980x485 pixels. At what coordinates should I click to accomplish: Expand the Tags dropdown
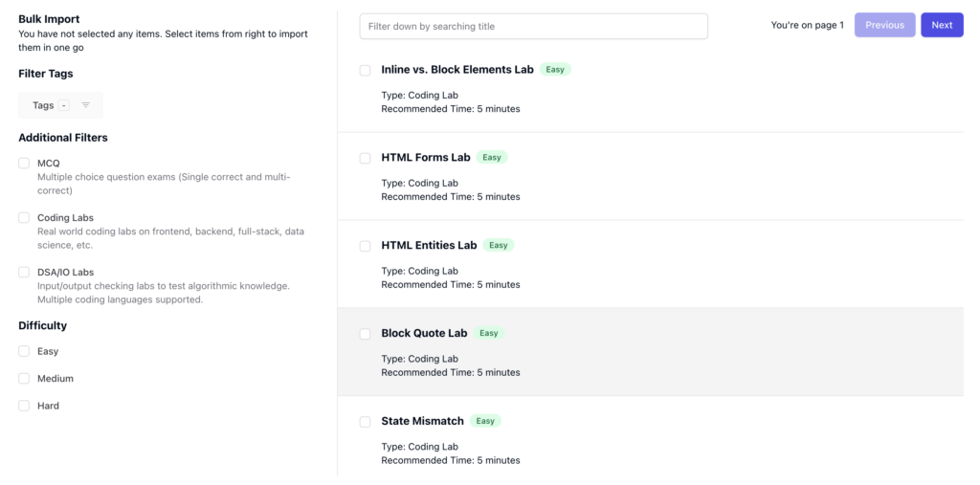tap(60, 105)
